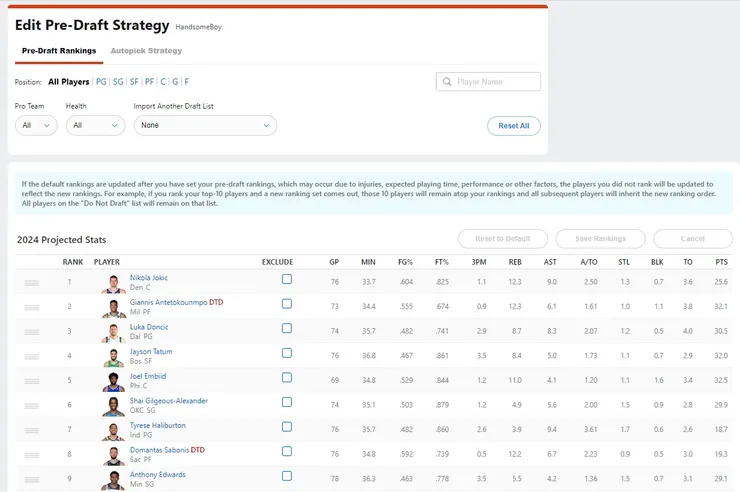This screenshot has height=492, width=740.
Task: Open Import Another Draft List dropdown
Action: click(205, 125)
